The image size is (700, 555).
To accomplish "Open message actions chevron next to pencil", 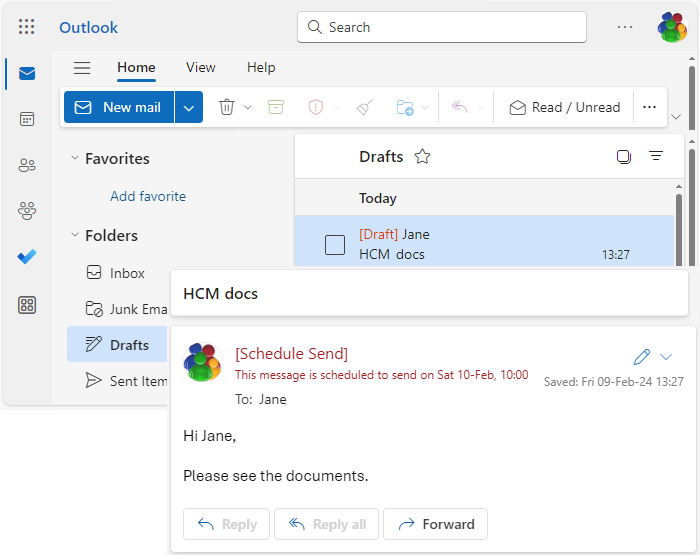I will [x=666, y=357].
